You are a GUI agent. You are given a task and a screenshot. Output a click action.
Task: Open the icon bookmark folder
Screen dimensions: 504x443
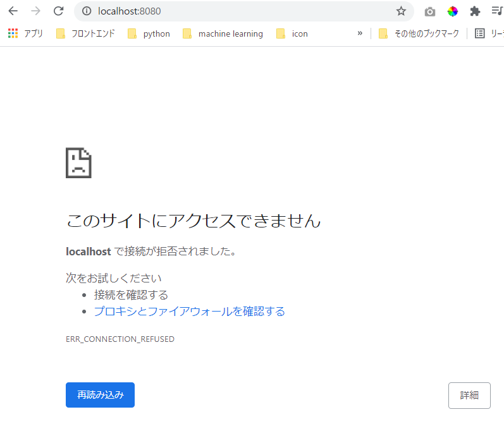[x=292, y=33]
